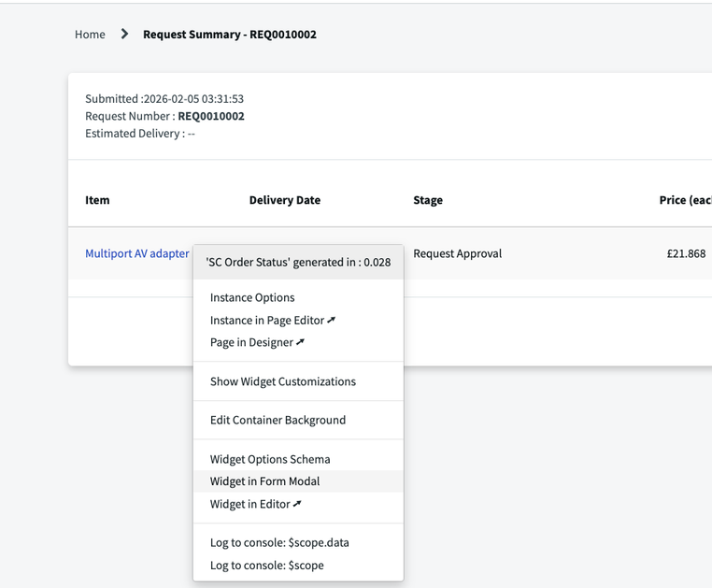
Task: Click the £21.868 price value
Action: (x=686, y=253)
